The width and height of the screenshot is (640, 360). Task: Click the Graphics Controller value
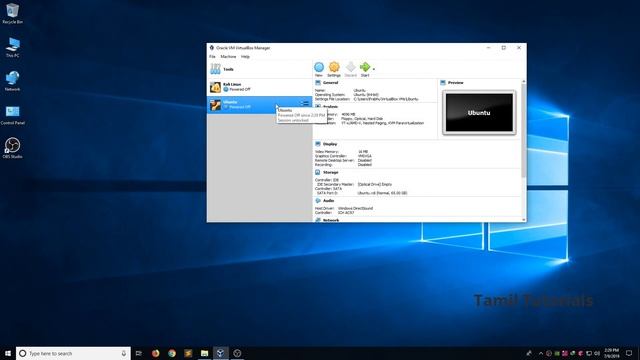pos(364,156)
